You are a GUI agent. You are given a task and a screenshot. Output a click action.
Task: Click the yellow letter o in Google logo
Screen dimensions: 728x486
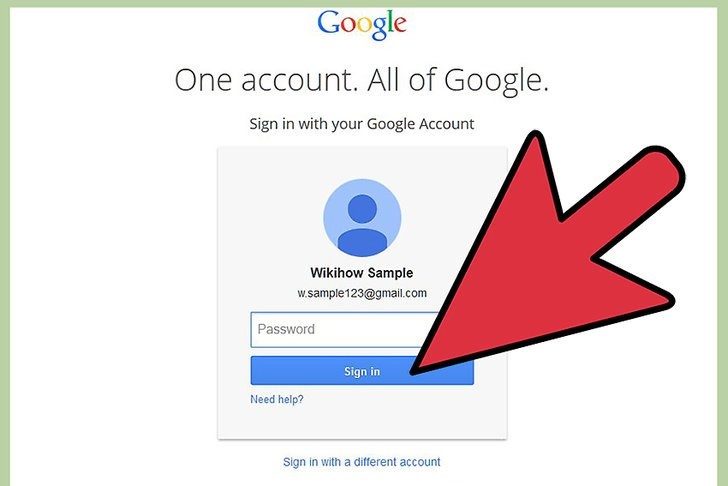point(364,26)
